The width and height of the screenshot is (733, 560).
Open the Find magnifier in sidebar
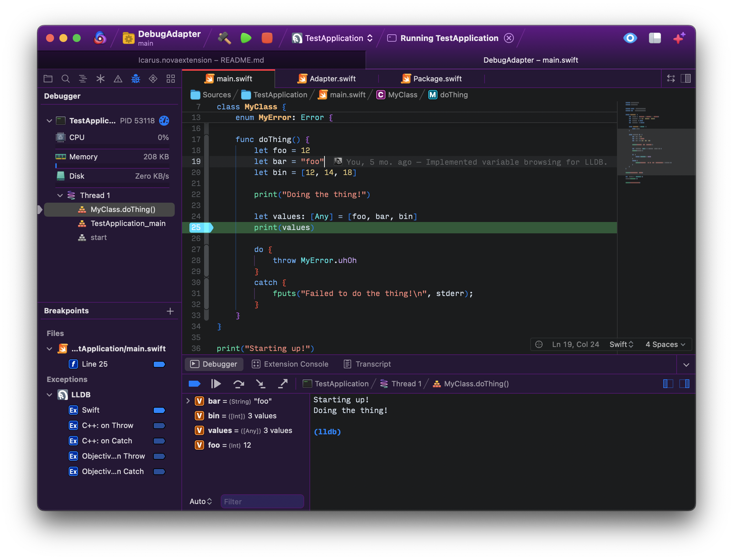point(65,79)
